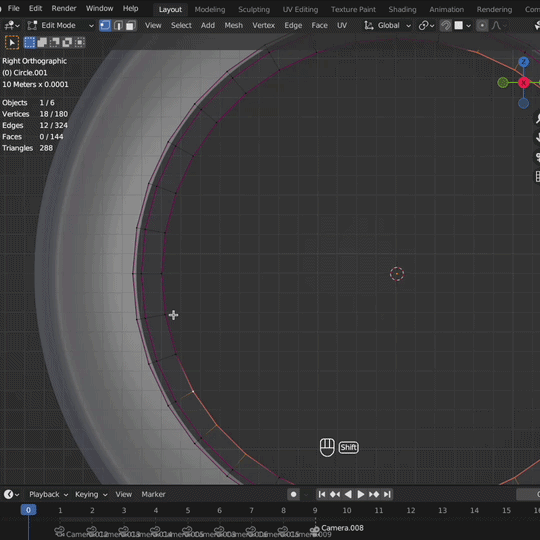Choose Extend existing selection mode icon

[x=42, y=43]
